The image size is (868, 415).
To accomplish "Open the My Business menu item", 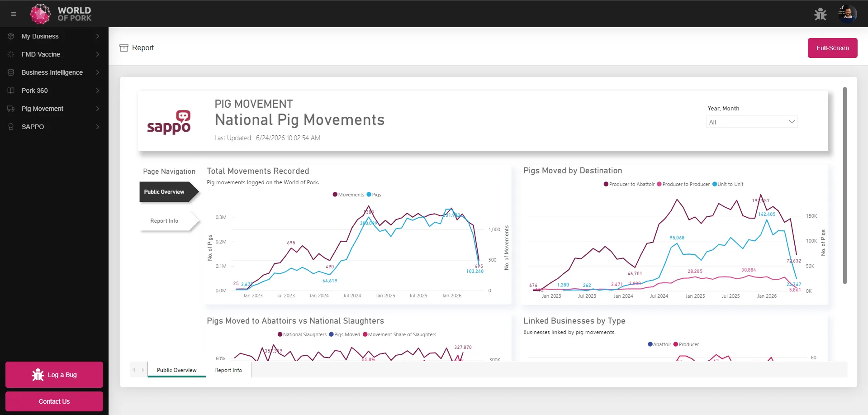I will [54, 36].
